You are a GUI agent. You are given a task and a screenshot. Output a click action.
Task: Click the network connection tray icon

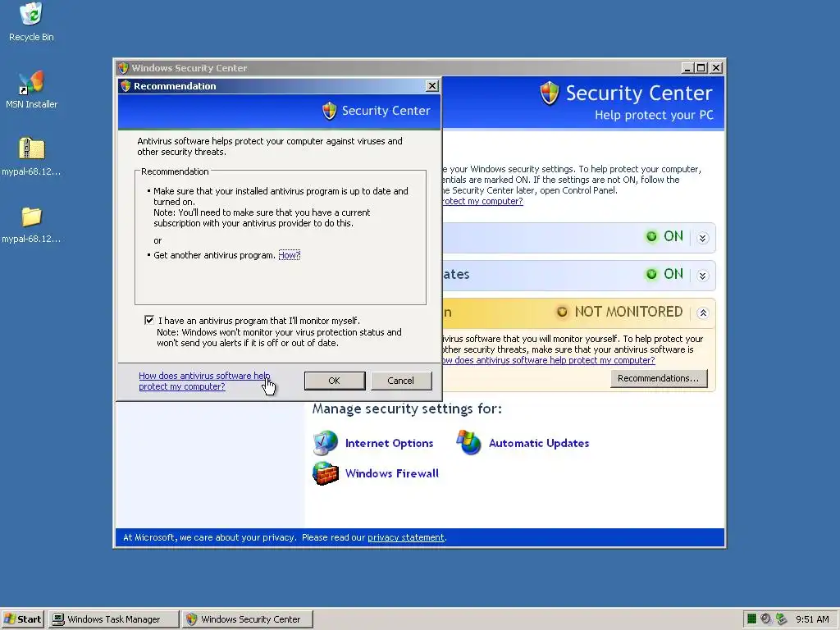[781, 619]
